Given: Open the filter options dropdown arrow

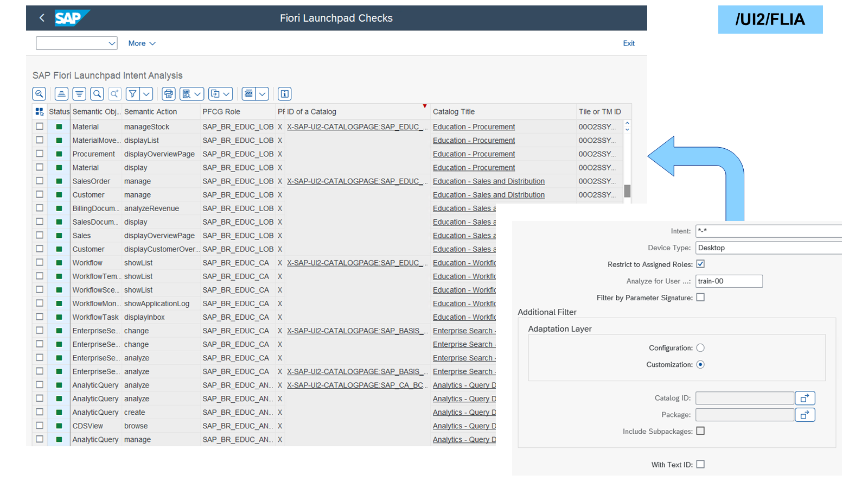Looking at the screenshot, I should click(x=146, y=94).
